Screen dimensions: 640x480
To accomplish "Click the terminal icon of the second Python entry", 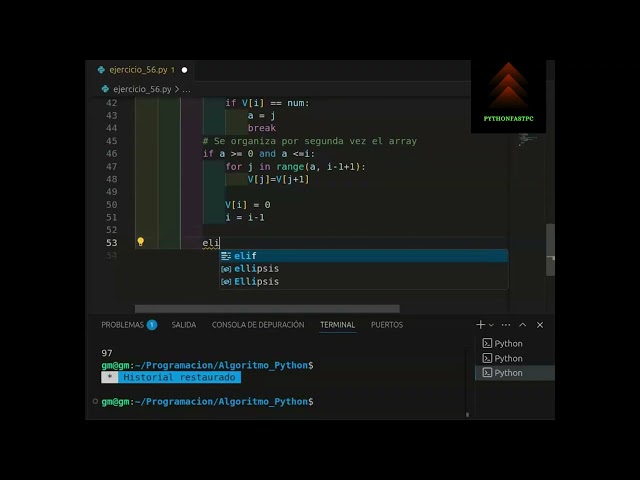I will click(x=487, y=358).
